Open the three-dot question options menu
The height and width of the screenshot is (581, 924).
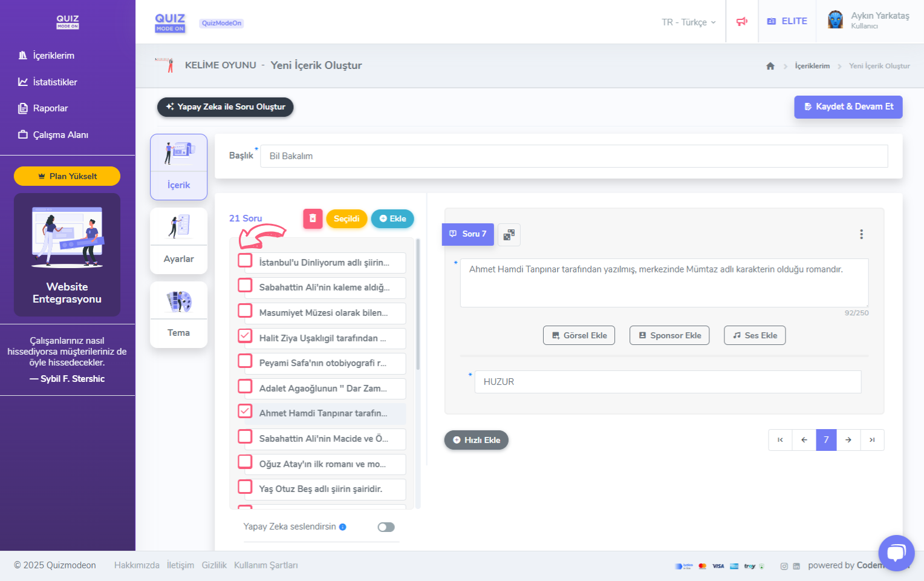[861, 234]
